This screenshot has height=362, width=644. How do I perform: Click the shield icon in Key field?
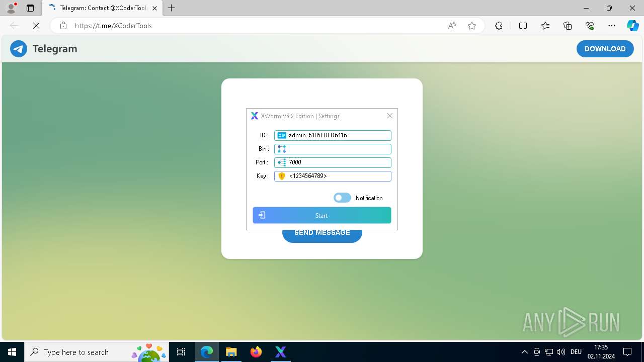[x=282, y=176]
